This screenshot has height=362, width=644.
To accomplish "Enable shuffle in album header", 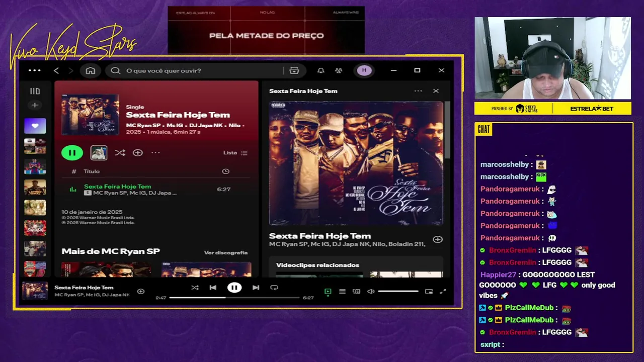I will (x=120, y=153).
